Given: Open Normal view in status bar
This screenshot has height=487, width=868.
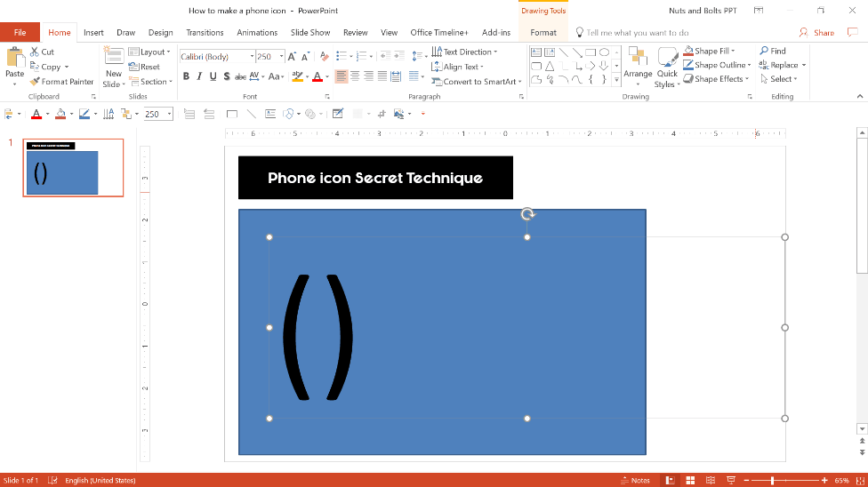Looking at the screenshot, I should (670, 481).
